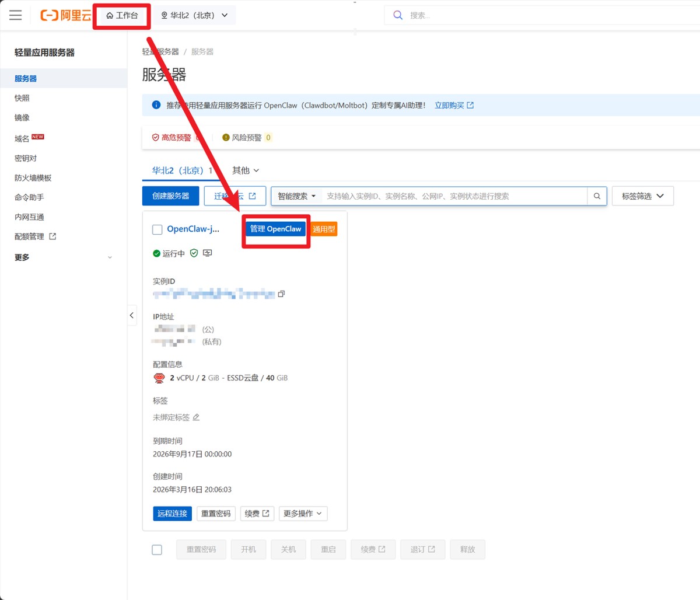Expand the 其他 regions dropdown
This screenshot has width=700, height=600.
tap(246, 170)
